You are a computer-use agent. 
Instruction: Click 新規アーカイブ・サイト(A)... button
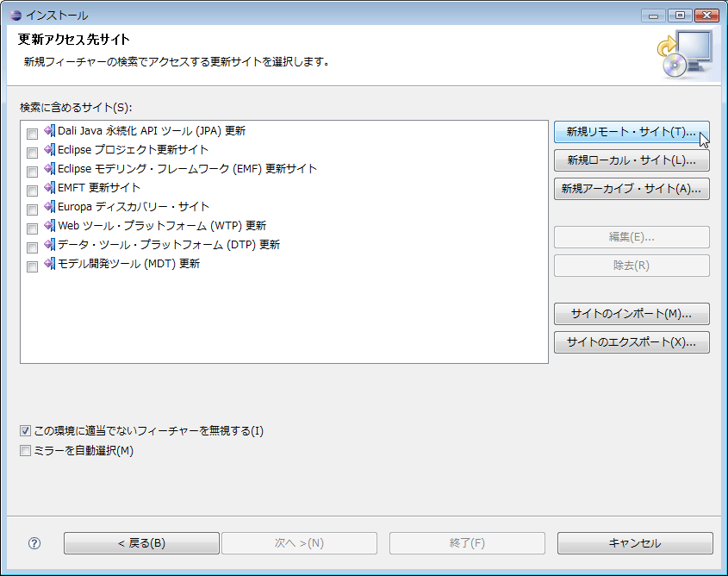coord(632,189)
